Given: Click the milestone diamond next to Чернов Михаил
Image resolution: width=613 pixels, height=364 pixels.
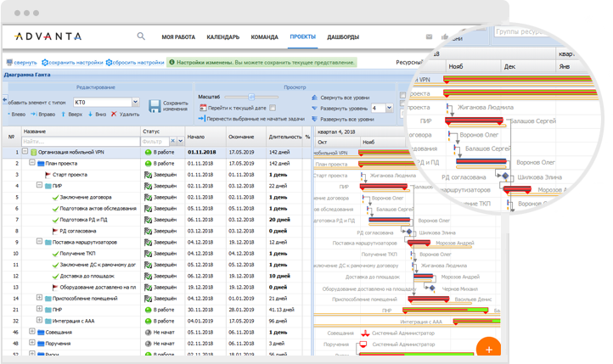Looking at the screenshot, I should (432, 288).
